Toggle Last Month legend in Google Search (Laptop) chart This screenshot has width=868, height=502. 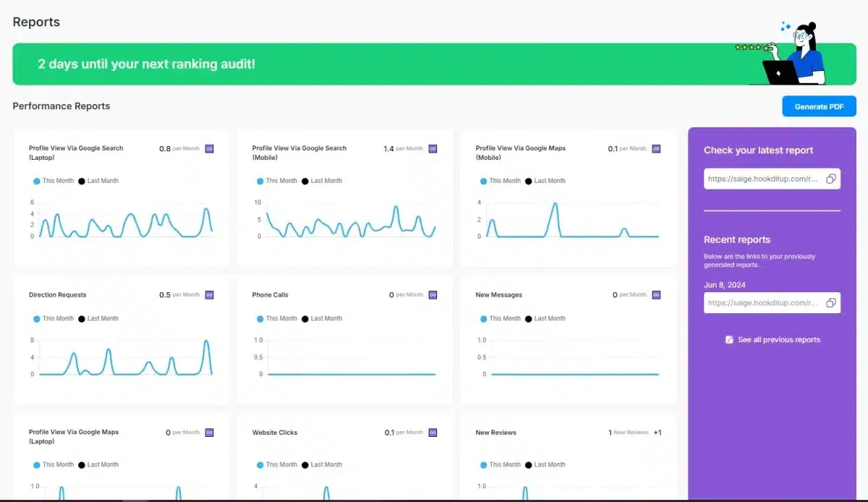point(98,181)
